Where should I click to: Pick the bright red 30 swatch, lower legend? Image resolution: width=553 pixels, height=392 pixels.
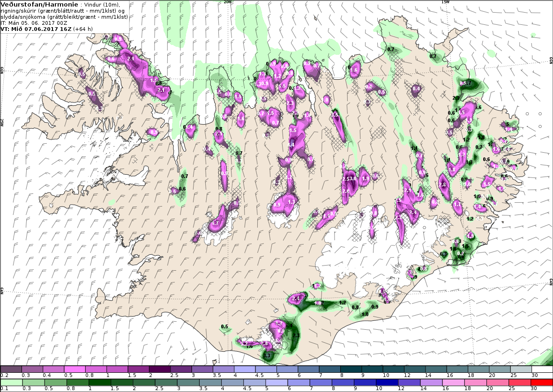(x=541, y=383)
